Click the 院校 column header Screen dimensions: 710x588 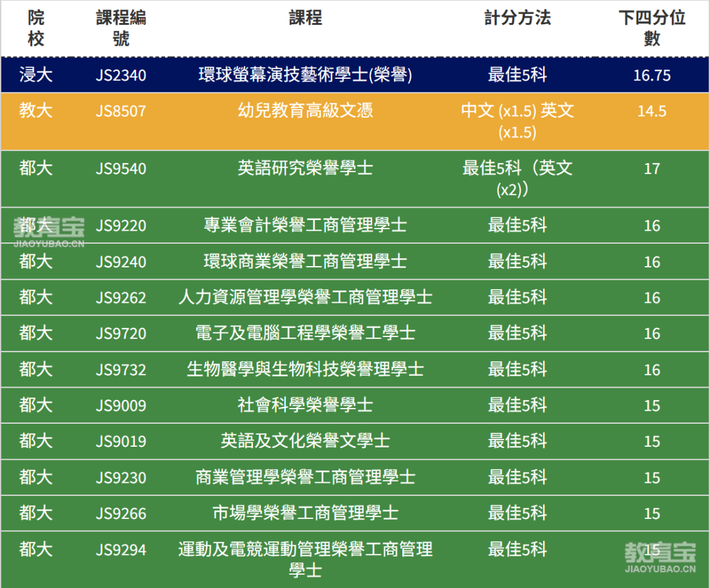[35, 28]
